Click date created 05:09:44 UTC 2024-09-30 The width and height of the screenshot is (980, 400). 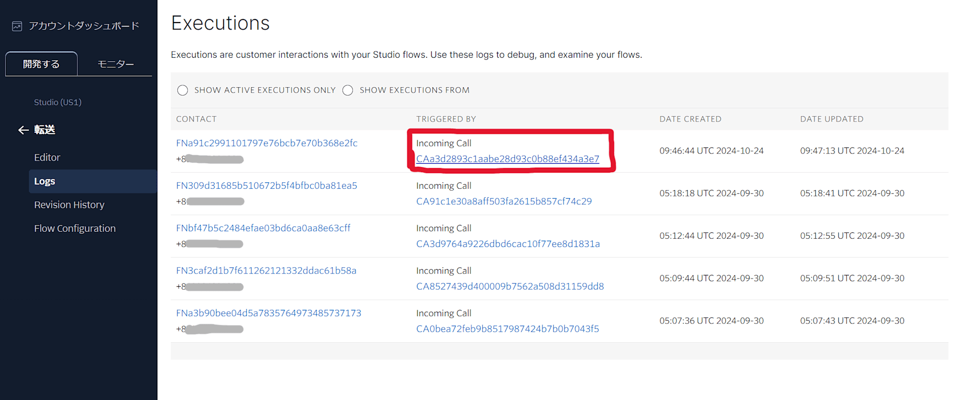[711, 278]
